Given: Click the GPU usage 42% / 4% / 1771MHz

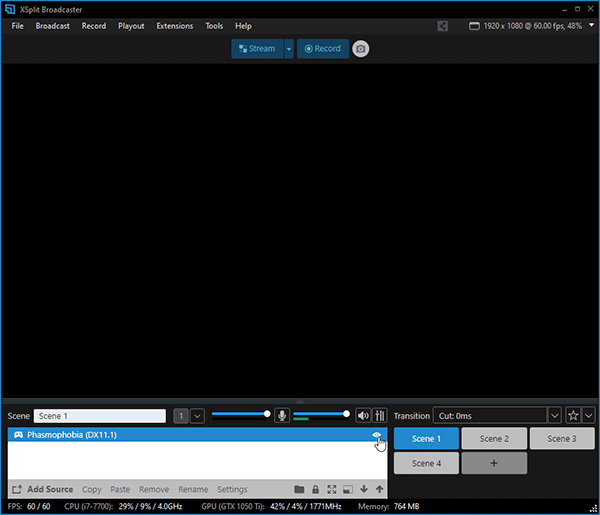Looking at the screenshot, I should click(271, 507).
